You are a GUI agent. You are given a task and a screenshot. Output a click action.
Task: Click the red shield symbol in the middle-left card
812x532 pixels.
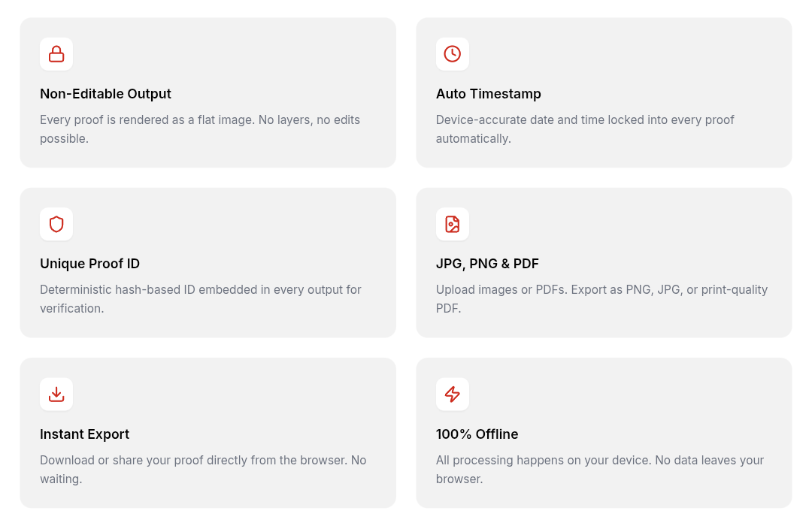[x=56, y=223]
